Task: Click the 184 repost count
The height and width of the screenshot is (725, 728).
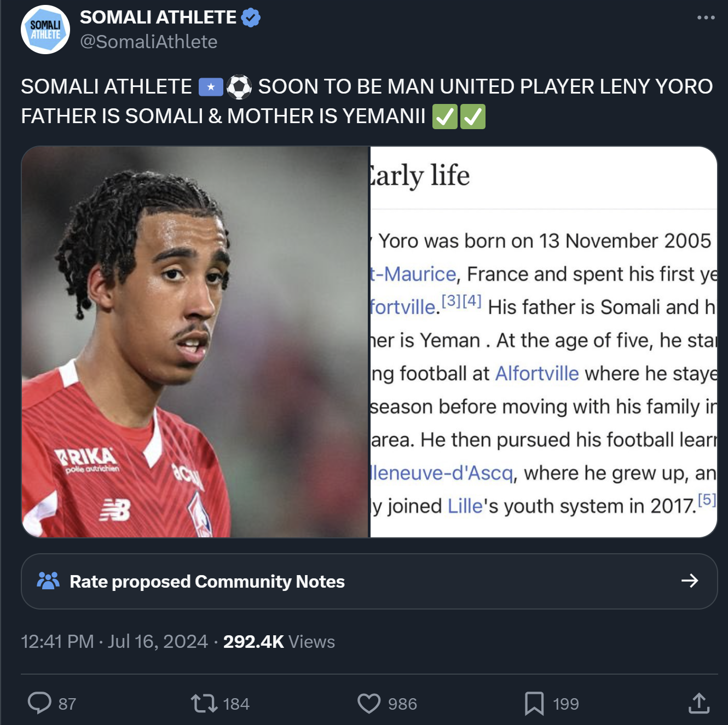Action: pos(236,704)
